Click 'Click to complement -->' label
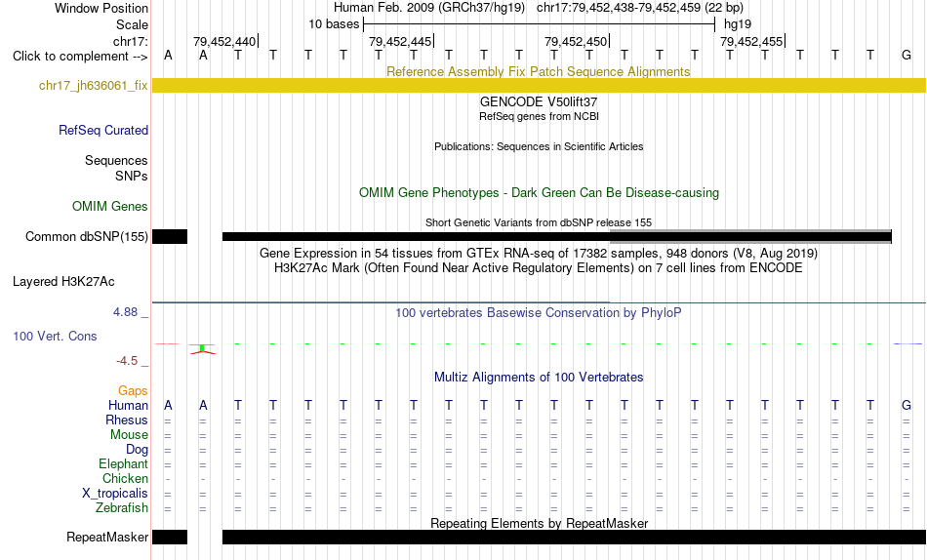Screen dimensions: 927x560 coord(80,57)
